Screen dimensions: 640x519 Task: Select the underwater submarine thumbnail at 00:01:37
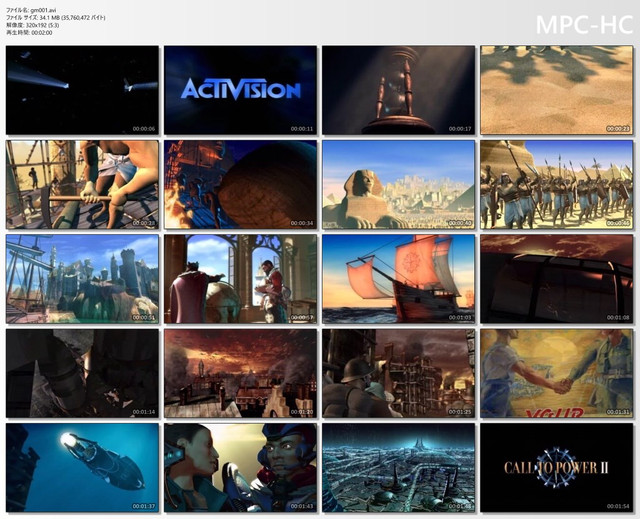point(82,468)
